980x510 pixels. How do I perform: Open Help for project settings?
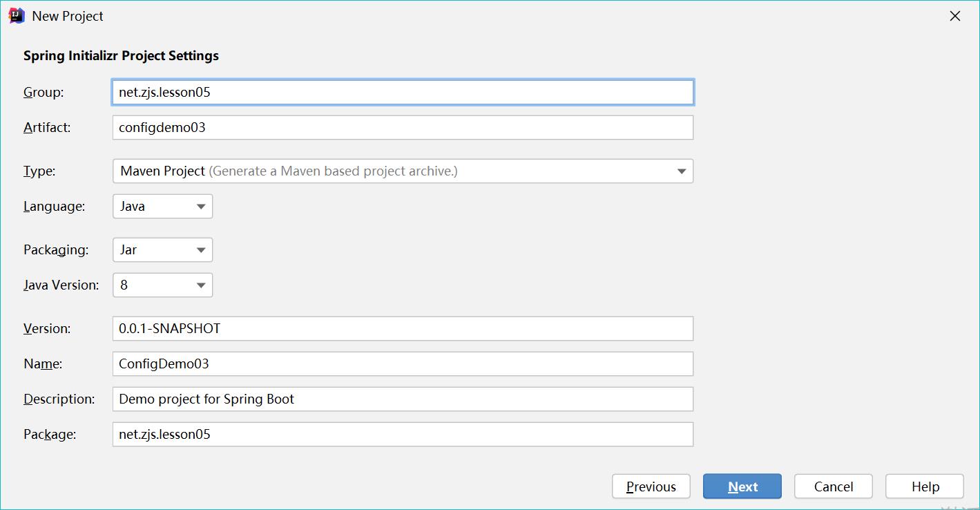(925, 487)
